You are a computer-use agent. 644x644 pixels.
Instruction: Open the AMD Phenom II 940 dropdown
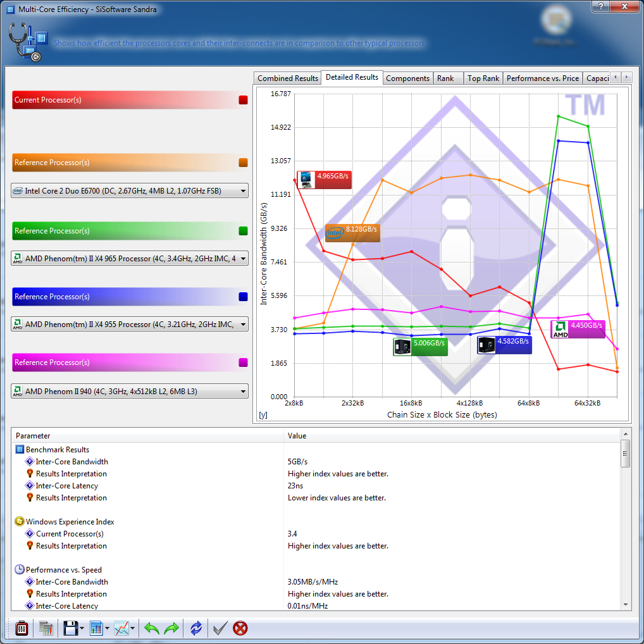click(x=130, y=391)
